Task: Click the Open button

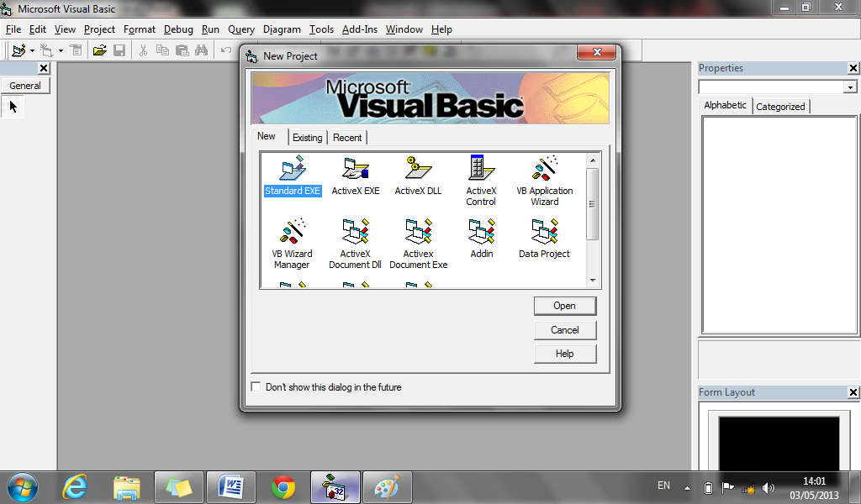Action: point(564,306)
